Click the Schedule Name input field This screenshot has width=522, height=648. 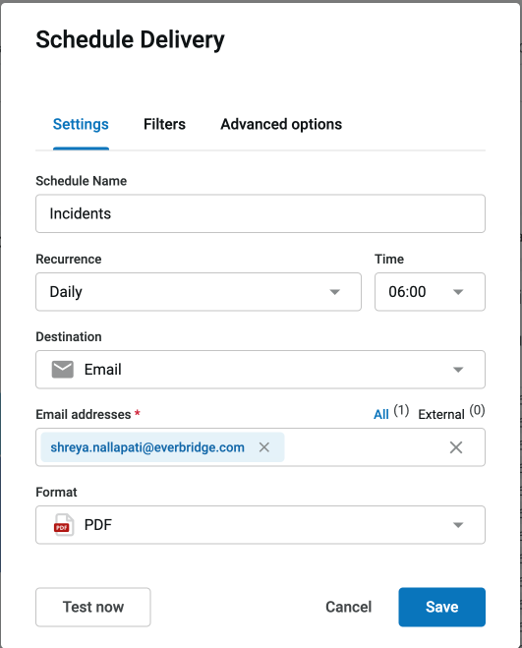coord(260,214)
